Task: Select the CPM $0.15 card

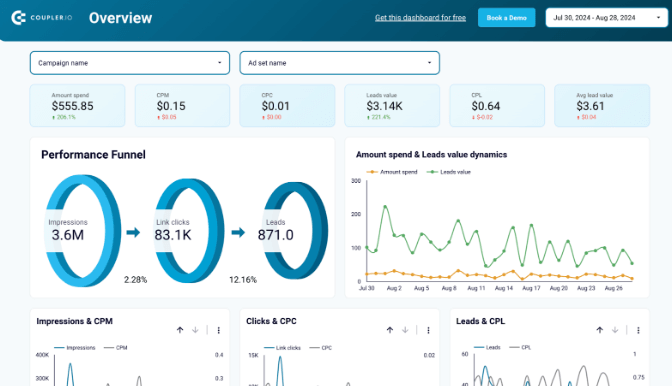Action: (183, 105)
